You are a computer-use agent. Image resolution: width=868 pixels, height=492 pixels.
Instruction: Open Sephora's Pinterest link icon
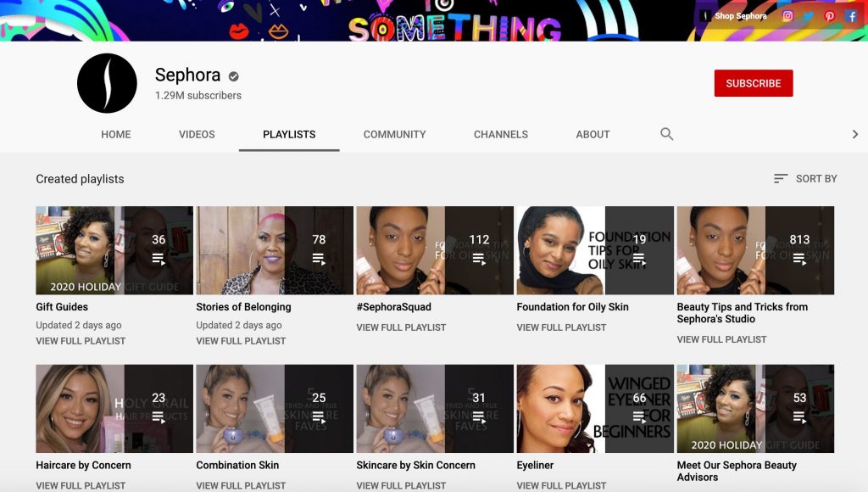coord(830,16)
